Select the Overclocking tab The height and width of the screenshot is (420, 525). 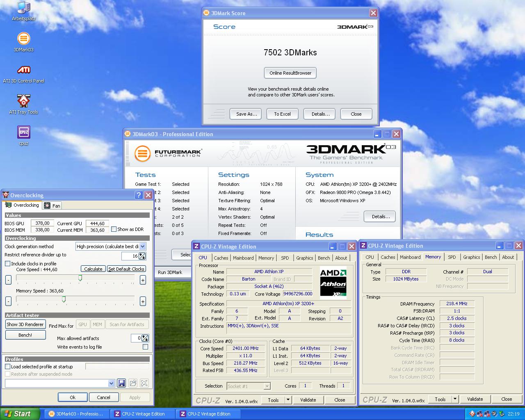(x=22, y=205)
